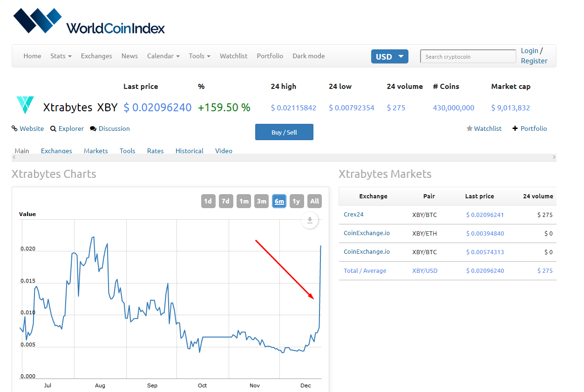The width and height of the screenshot is (584, 392).
Task: Open the Discussion link
Action: [114, 128]
